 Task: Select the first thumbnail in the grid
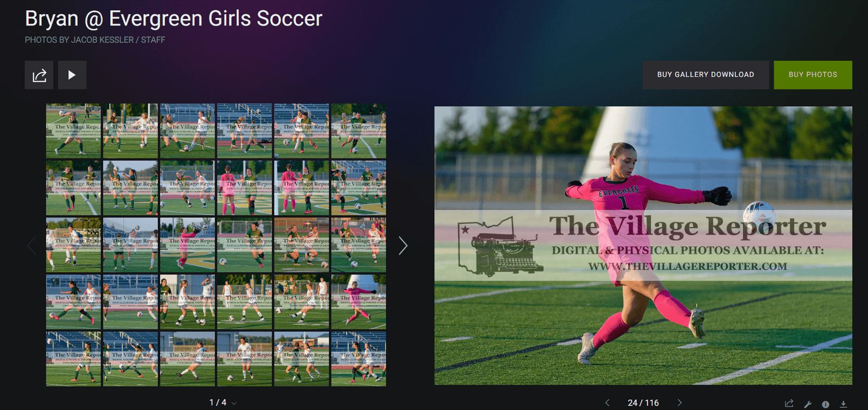pyautogui.click(x=73, y=131)
